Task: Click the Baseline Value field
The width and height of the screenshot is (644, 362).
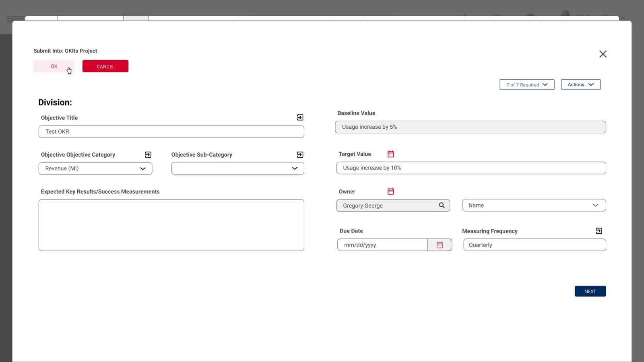Action: coord(470,127)
